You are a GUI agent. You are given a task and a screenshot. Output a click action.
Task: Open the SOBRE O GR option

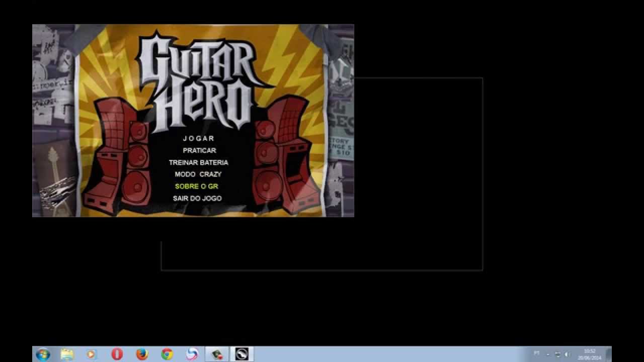pyautogui.click(x=196, y=186)
